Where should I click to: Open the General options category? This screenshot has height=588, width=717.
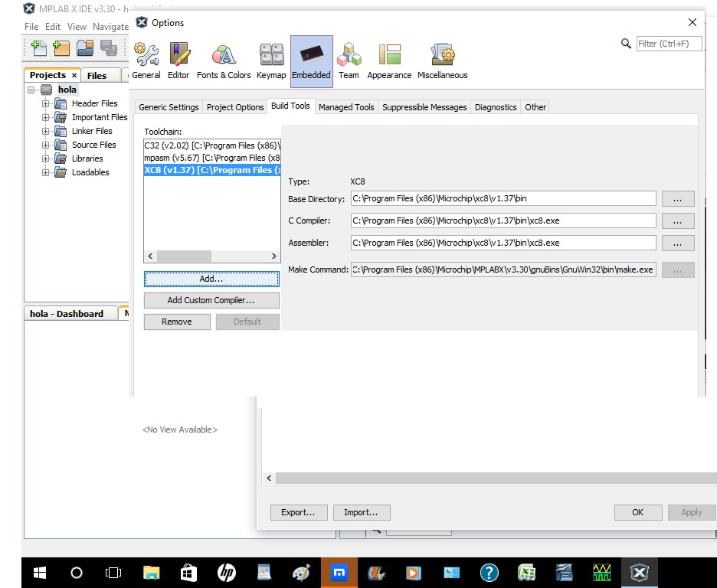click(146, 61)
